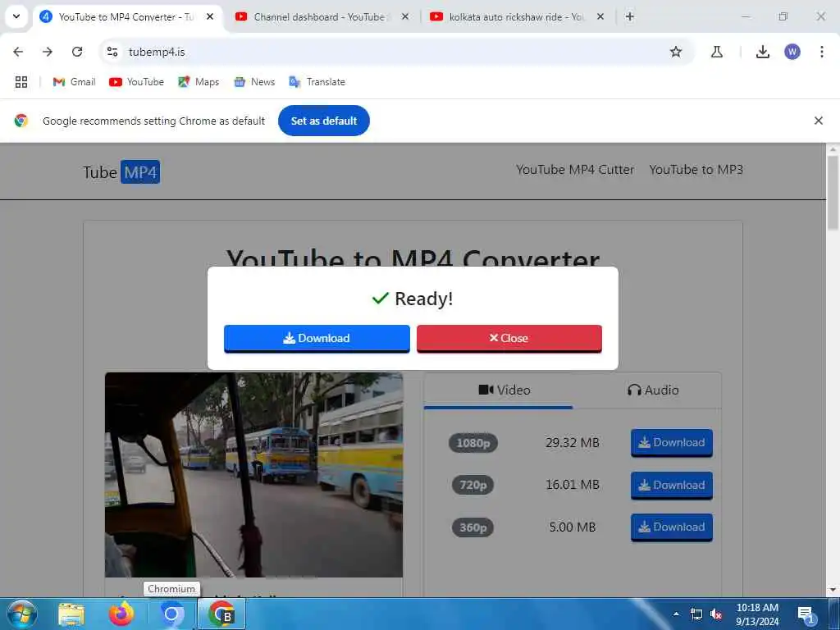
Task: Open the YouTube bookmark
Action: pyautogui.click(x=137, y=82)
